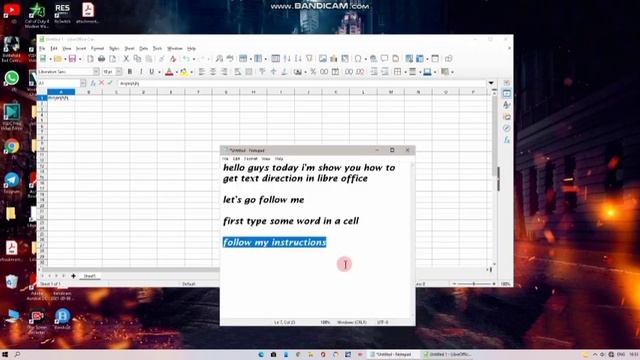
Task: Switch to the Sheet1 tab
Action: pos(90,276)
